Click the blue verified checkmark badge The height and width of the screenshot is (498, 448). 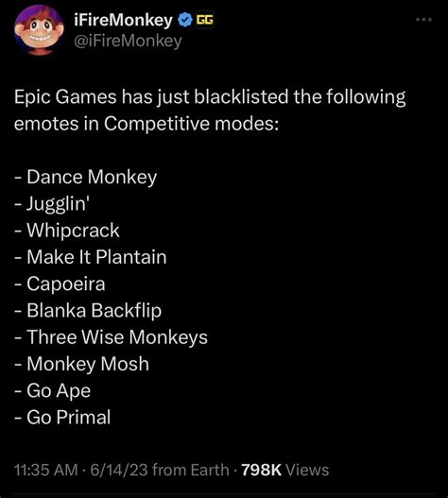pos(184,20)
